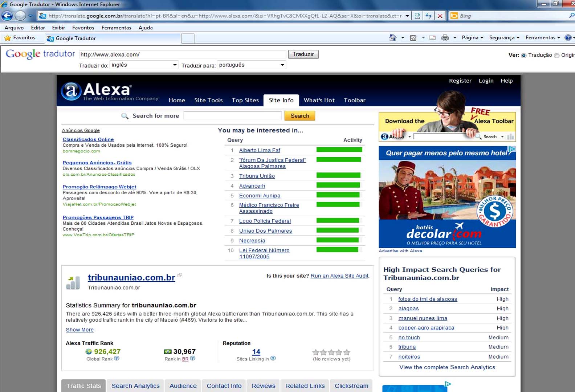
Task: Click the Register link in Alexa header
Action: click(460, 81)
